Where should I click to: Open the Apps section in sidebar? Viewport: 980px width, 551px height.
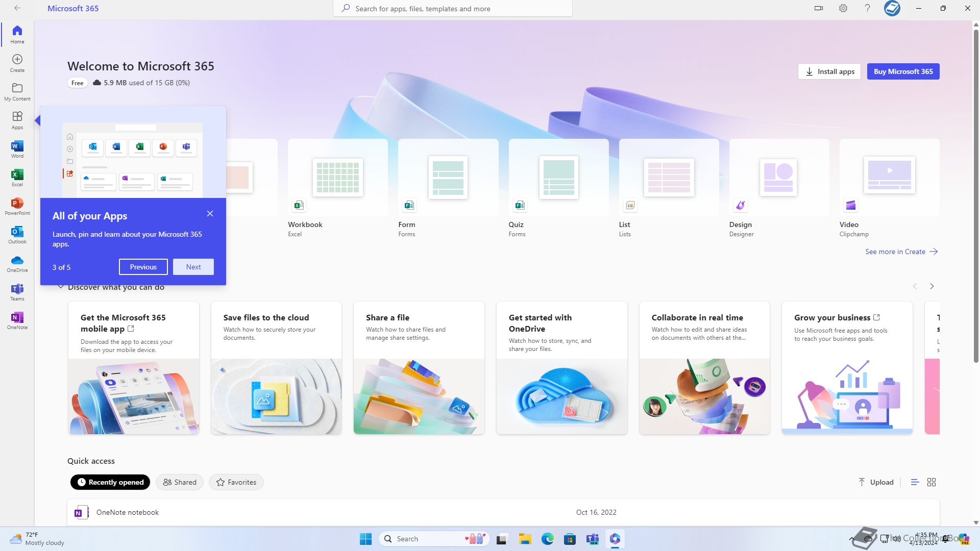[17, 120]
